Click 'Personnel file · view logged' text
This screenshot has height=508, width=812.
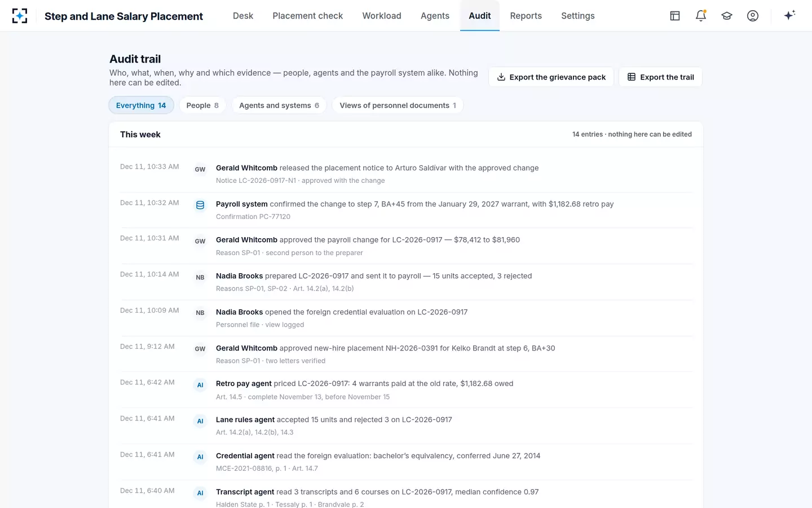point(260,325)
